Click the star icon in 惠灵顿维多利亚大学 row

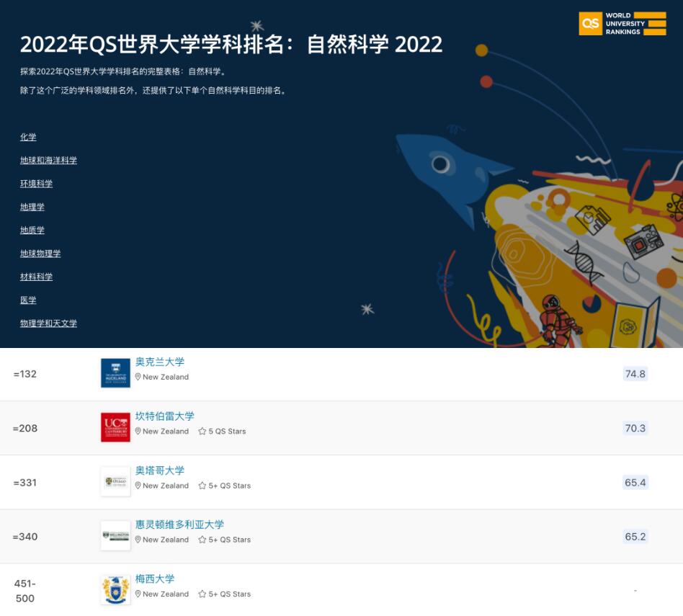tap(202, 540)
